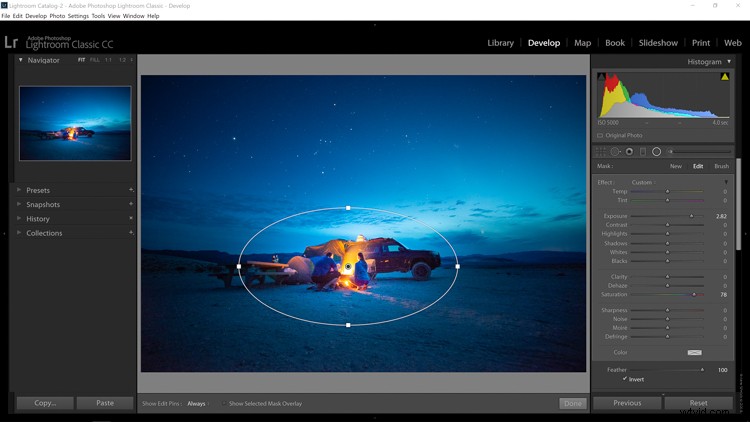Switch to the Slideshow module
This screenshot has height=422, width=750.
pyautogui.click(x=658, y=43)
